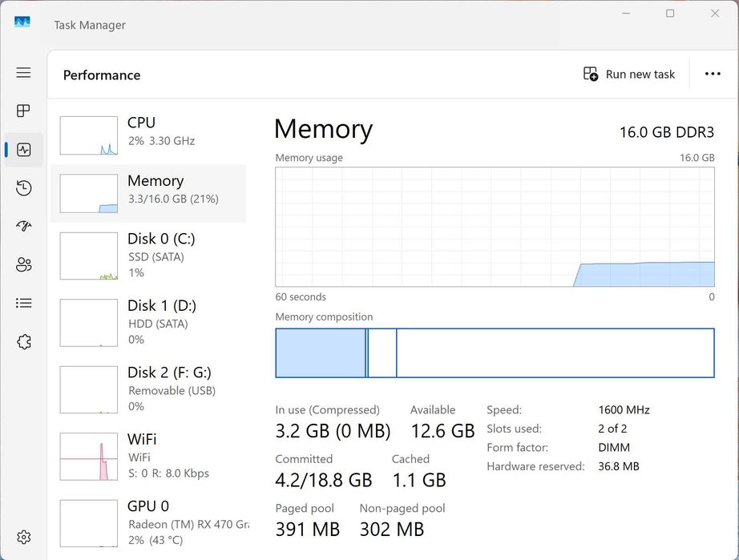Image resolution: width=739 pixels, height=560 pixels.
Task: Select Disk 0 (C:) SSD item
Action: point(148,255)
